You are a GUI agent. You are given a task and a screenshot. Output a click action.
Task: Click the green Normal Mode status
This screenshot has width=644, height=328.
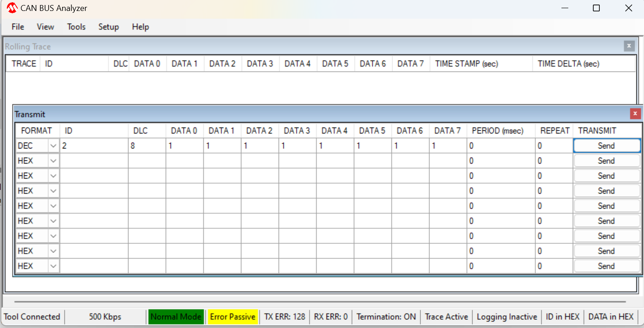tap(176, 317)
